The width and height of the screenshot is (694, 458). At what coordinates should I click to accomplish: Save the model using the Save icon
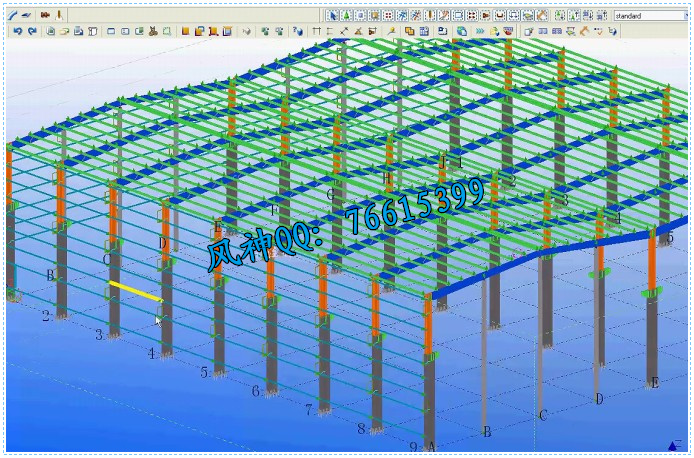click(x=79, y=31)
